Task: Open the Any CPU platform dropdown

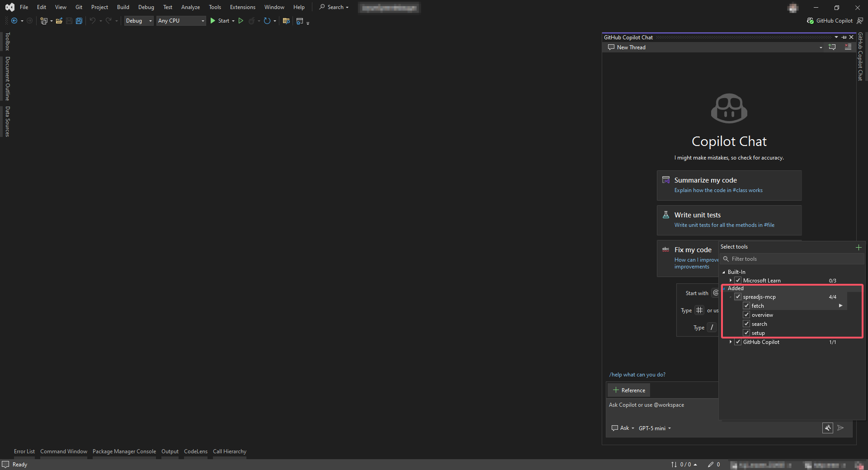Action: [181, 21]
